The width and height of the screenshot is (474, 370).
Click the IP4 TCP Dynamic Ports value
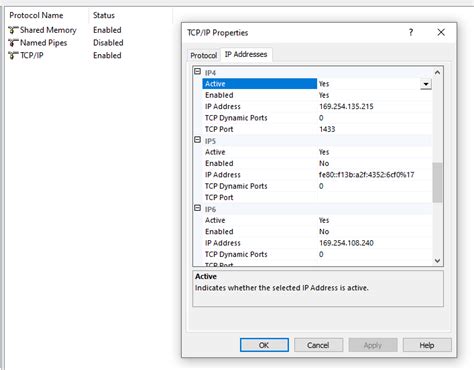pos(321,118)
